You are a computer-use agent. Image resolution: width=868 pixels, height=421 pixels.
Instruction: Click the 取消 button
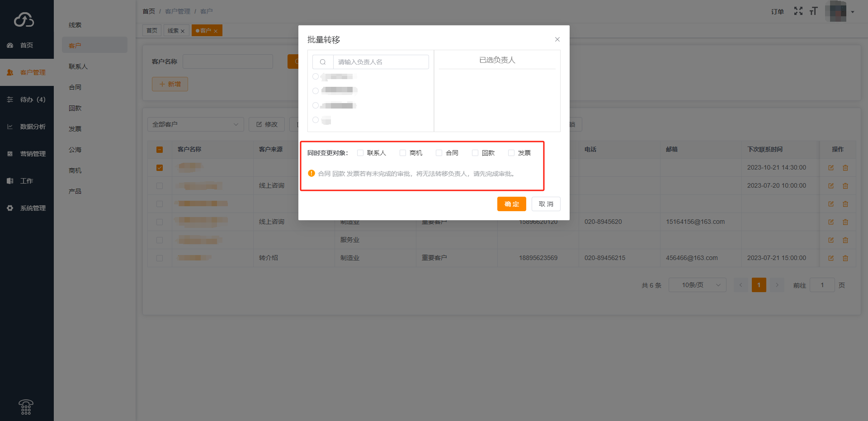tap(546, 204)
